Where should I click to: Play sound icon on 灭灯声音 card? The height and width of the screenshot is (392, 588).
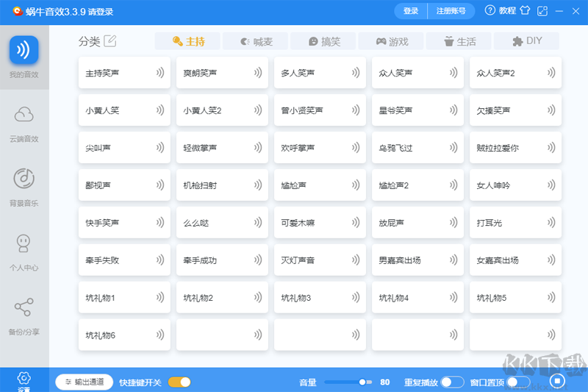coord(356,260)
